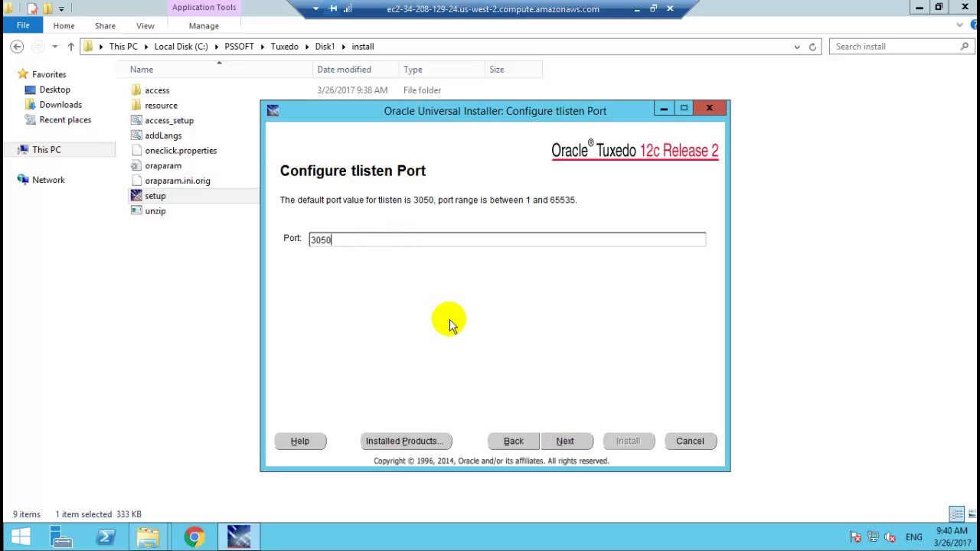Image resolution: width=980 pixels, height=551 pixels.
Task: Select the oraparam.ini.orig file
Action: click(x=178, y=181)
